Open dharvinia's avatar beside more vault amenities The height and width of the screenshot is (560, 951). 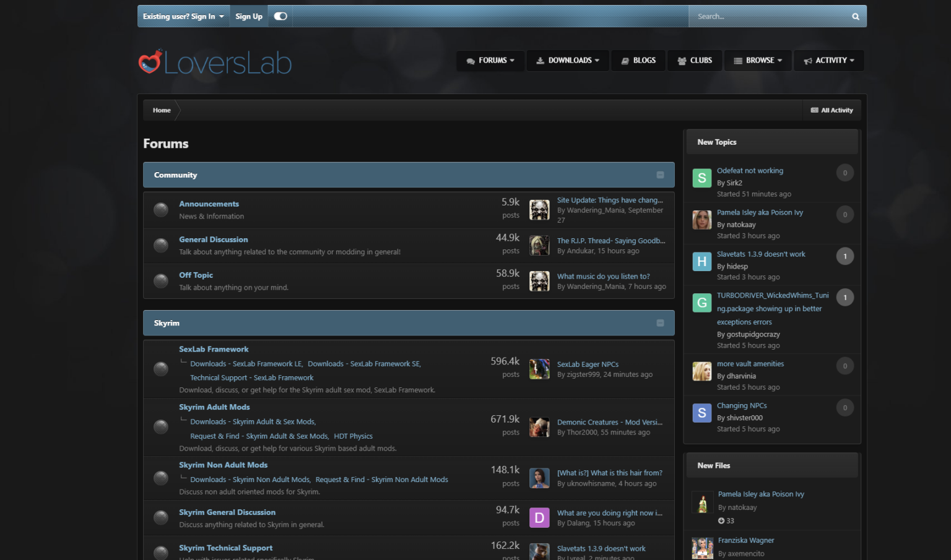pyautogui.click(x=702, y=371)
